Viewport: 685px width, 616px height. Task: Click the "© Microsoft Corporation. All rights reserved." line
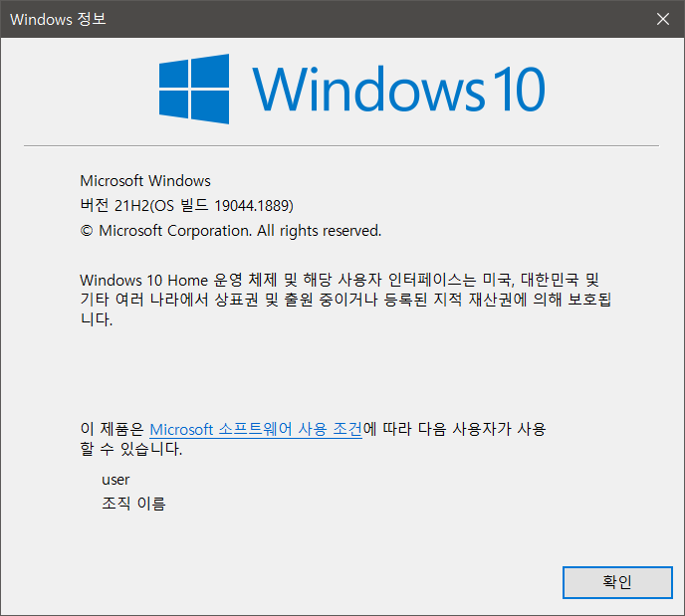click(x=231, y=231)
